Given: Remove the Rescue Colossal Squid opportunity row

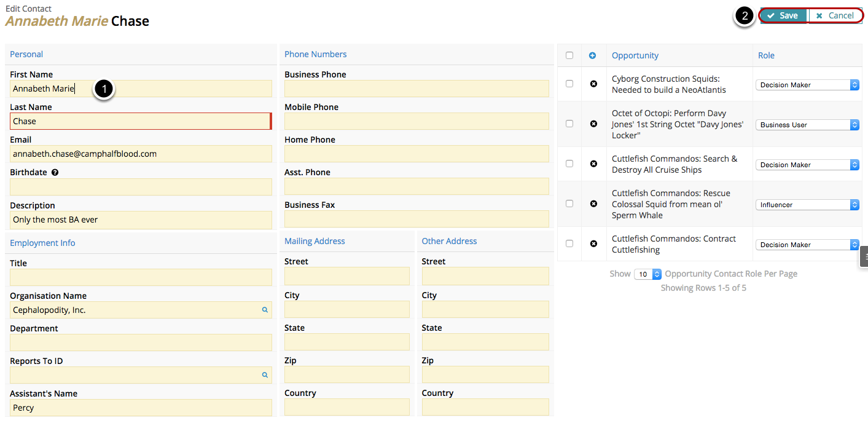Looking at the screenshot, I should [593, 204].
